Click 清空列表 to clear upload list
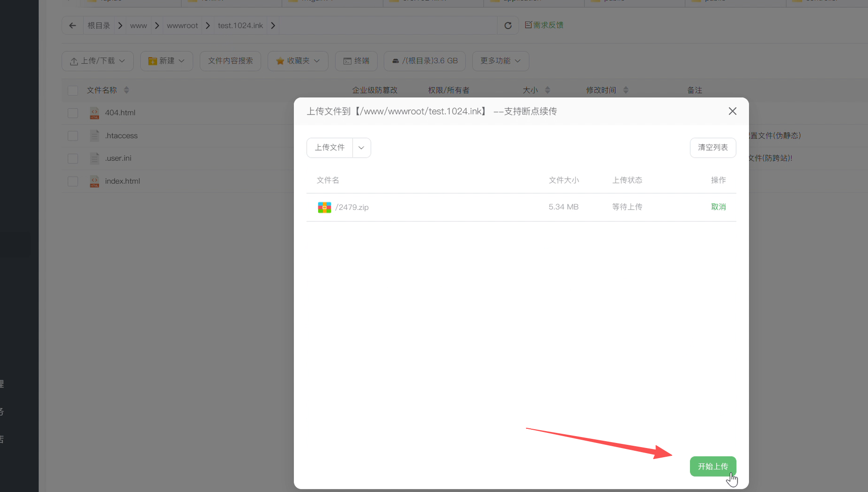Viewport: 868px width, 492px height. [x=712, y=148]
